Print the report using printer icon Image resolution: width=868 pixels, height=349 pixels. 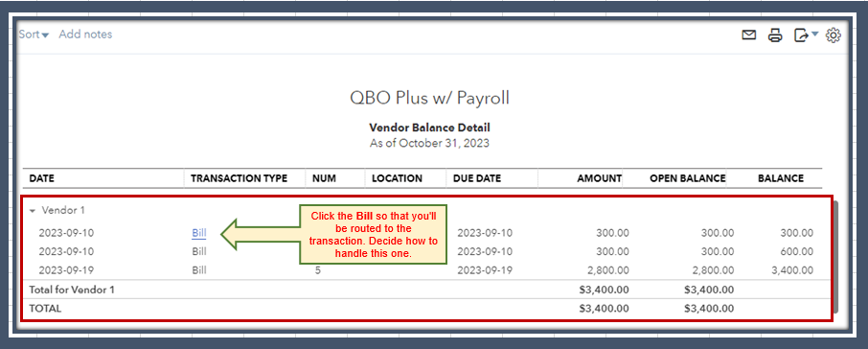775,35
